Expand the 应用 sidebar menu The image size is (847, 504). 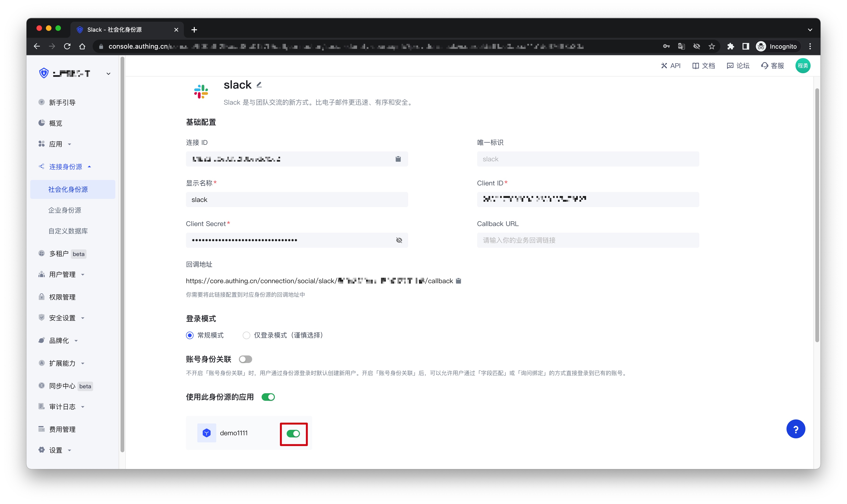click(56, 144)
